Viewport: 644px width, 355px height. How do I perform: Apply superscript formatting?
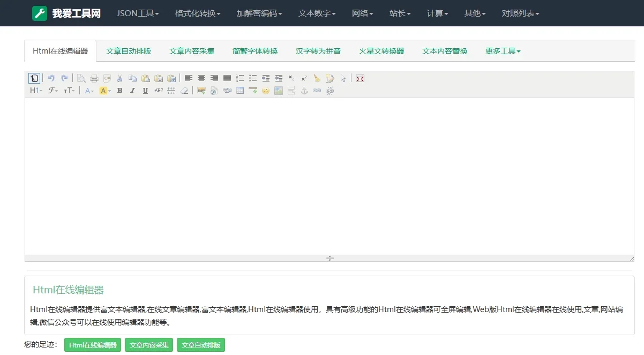tap(304, 78)
